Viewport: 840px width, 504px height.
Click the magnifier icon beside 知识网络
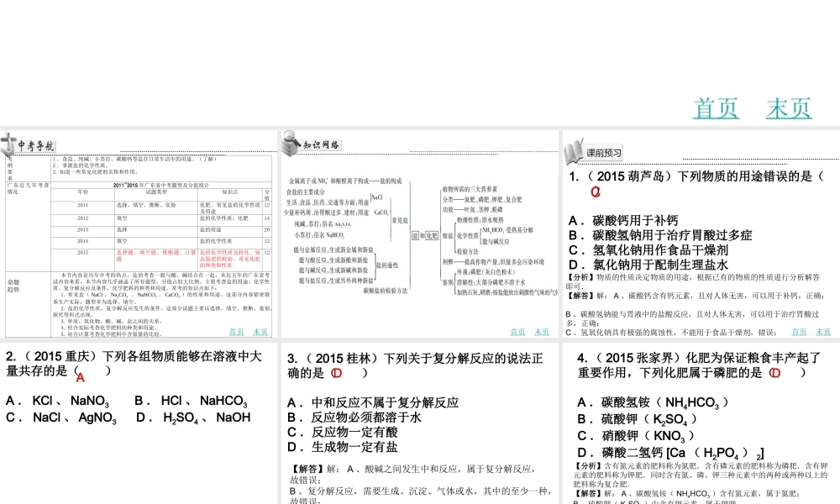291,143
